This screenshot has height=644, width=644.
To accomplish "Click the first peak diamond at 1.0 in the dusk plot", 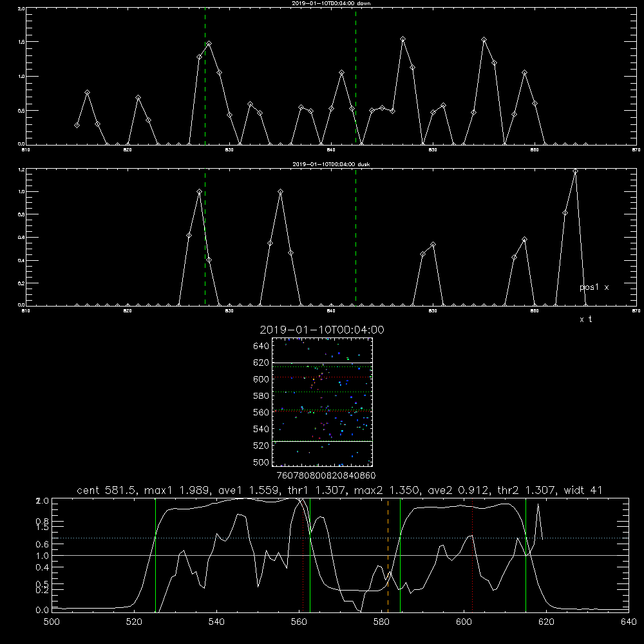I will pos(199,192).
